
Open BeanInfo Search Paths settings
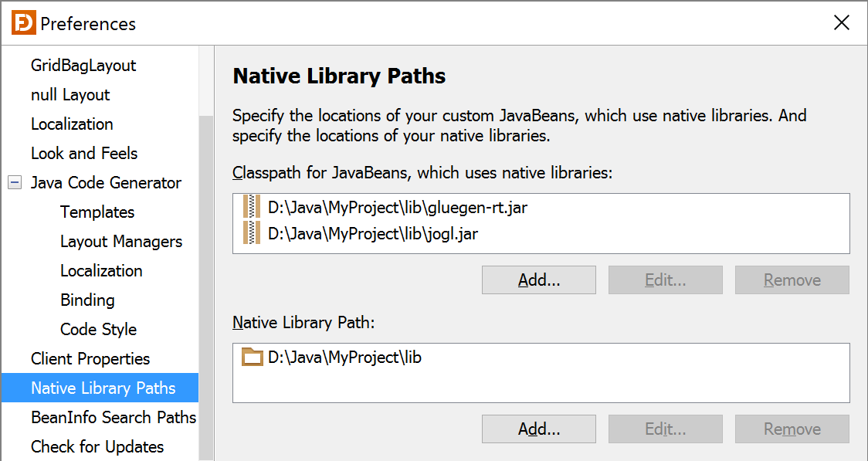click(114, 417)
